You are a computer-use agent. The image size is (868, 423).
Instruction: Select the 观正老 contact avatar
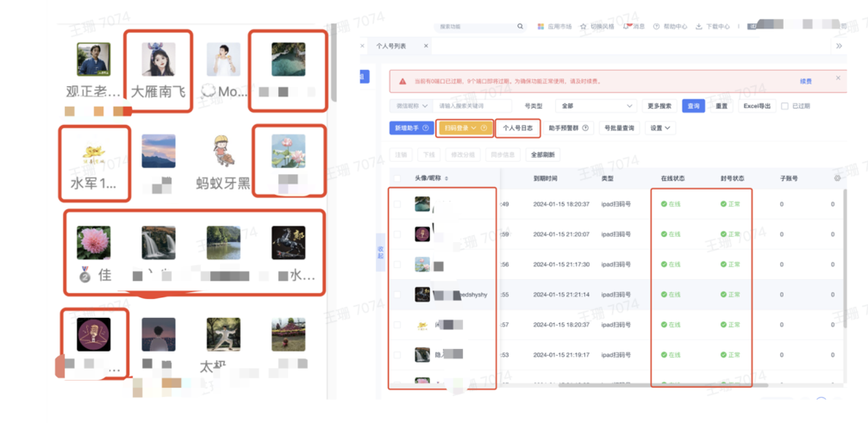point(94,59)
